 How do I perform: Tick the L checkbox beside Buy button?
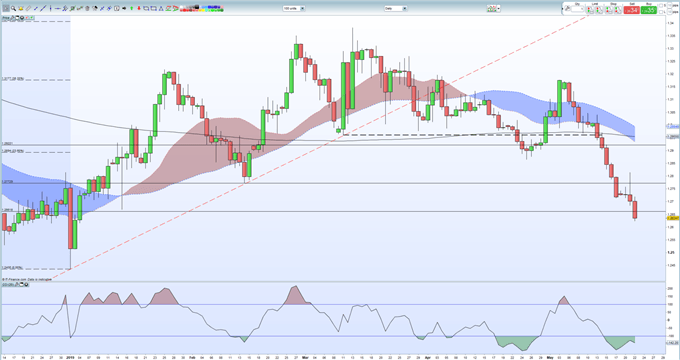pos(661,12)
